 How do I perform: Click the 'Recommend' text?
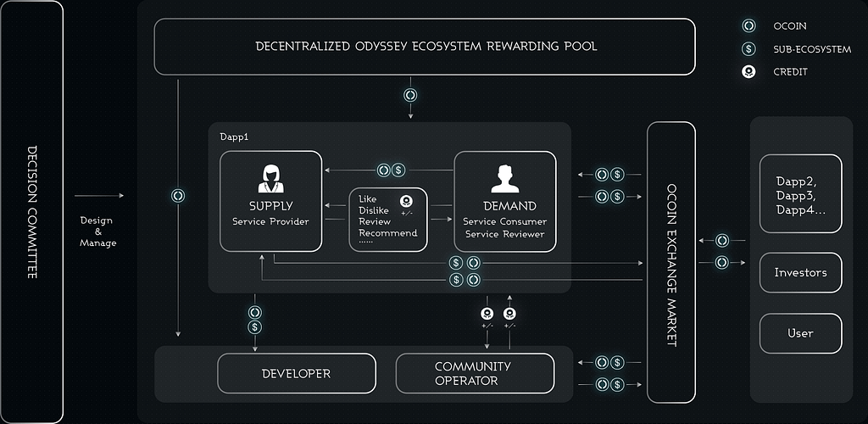[388, 233]
